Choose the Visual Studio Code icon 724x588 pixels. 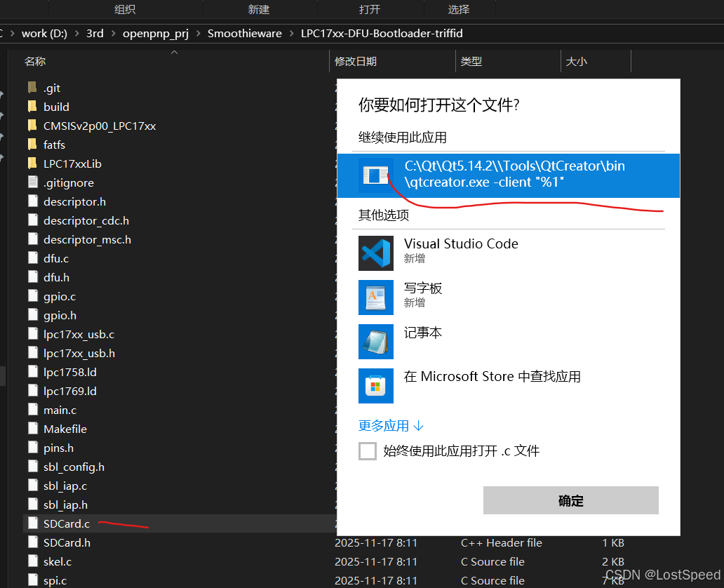click(x=376, y=253)
